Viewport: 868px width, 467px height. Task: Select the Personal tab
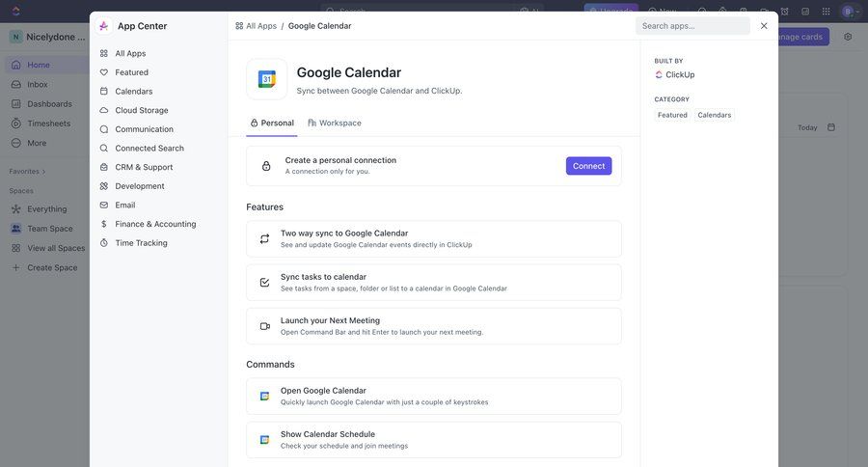[272, 123]
